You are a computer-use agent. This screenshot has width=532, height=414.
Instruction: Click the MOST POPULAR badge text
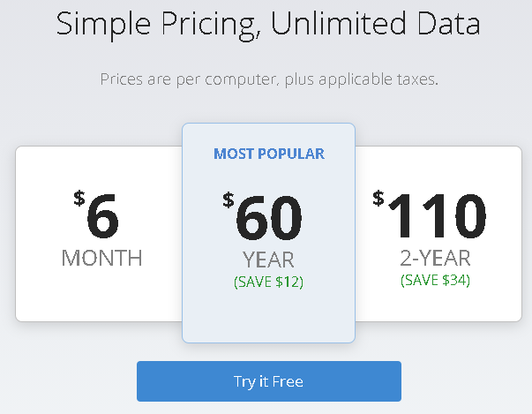(269, 154)
